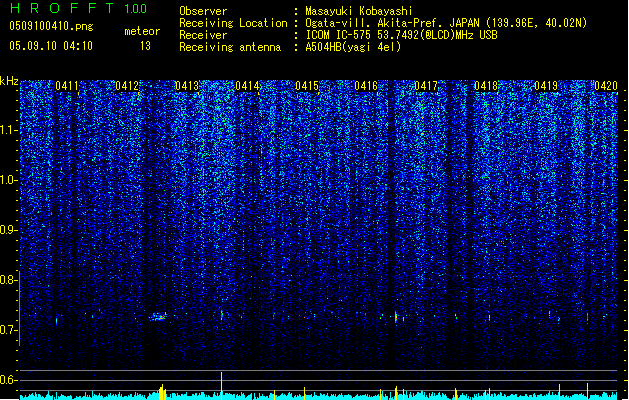Click the ICOM IC-575 53.7492 MHz text
This screenshot has width=629, height=400.
pos(401,35)
